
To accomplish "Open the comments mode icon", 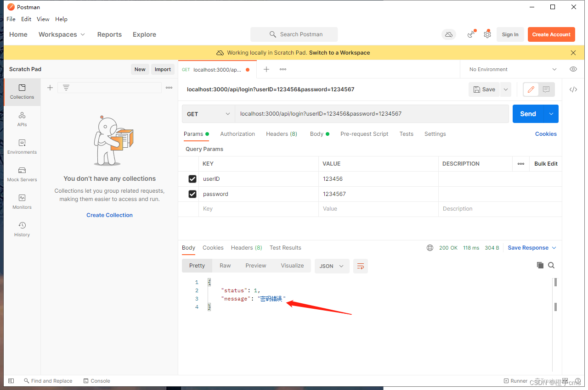I will click(546, 89).
